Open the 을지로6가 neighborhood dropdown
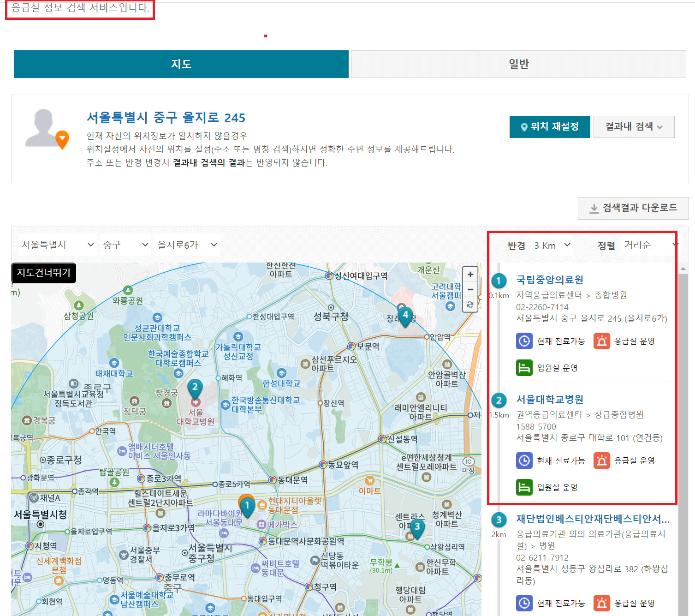Screen dimensions: 695x616 (x=187, y=245)
